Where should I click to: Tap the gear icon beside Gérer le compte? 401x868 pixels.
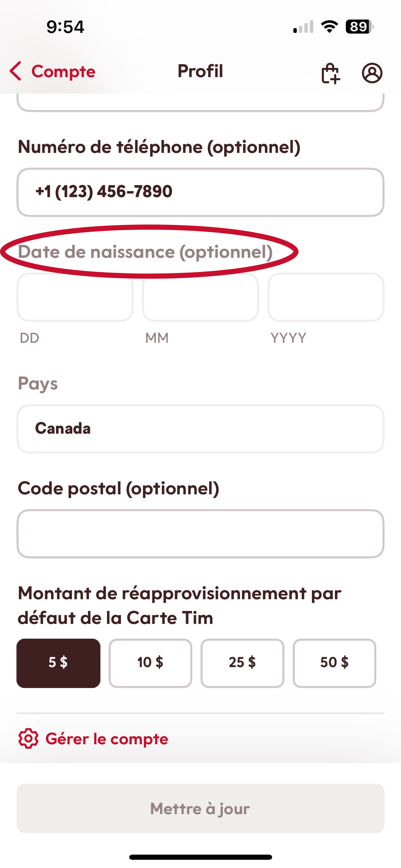tap(28, 739)
